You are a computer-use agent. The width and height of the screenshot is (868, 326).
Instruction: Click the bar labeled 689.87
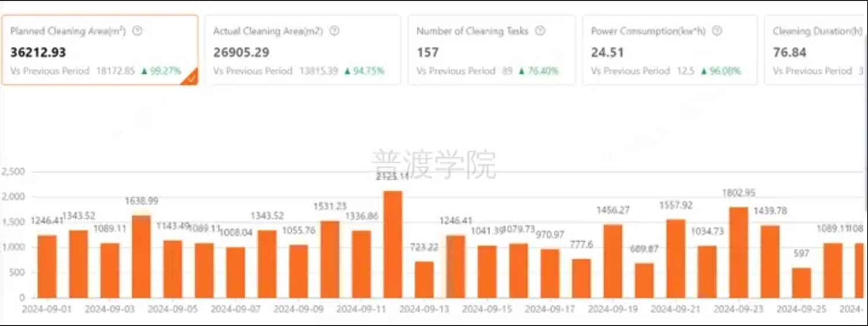[x=644, y=280]
